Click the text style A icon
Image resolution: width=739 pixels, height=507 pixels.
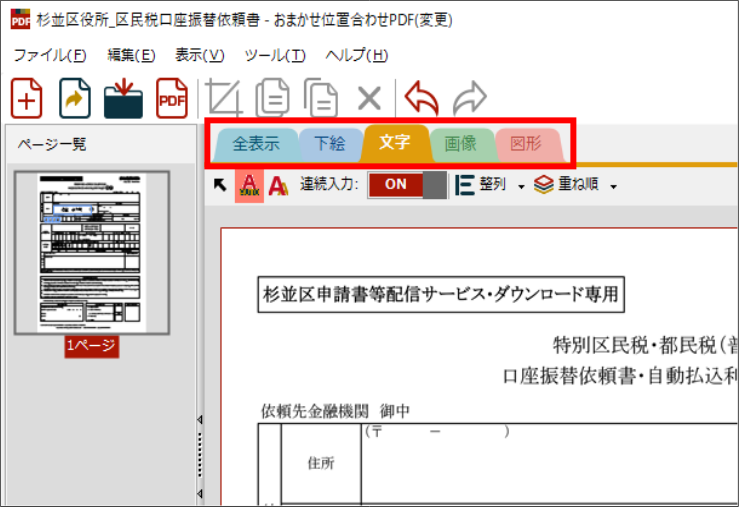point(279,185)
